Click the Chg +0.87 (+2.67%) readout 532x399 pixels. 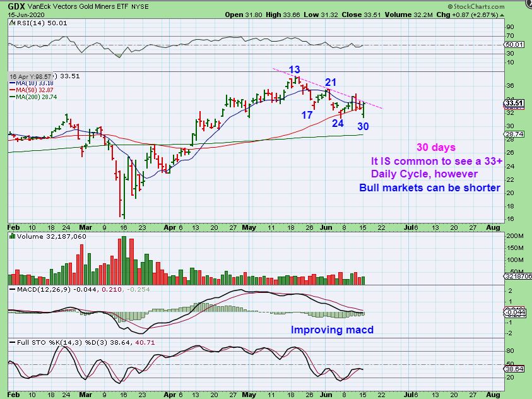[x=467, y=15]
